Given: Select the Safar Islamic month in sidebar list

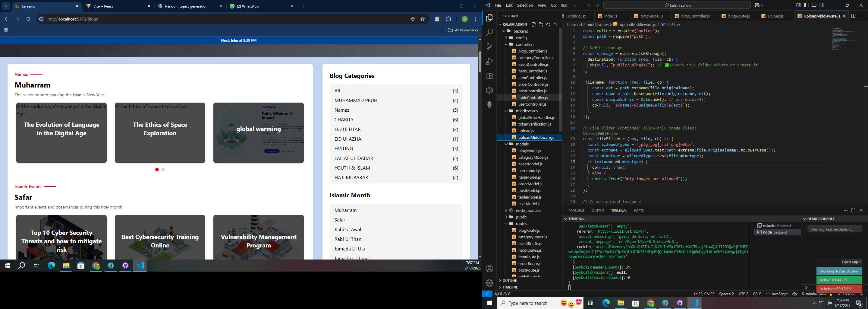Looking at the screenshot, I should (x=340, y=220).
